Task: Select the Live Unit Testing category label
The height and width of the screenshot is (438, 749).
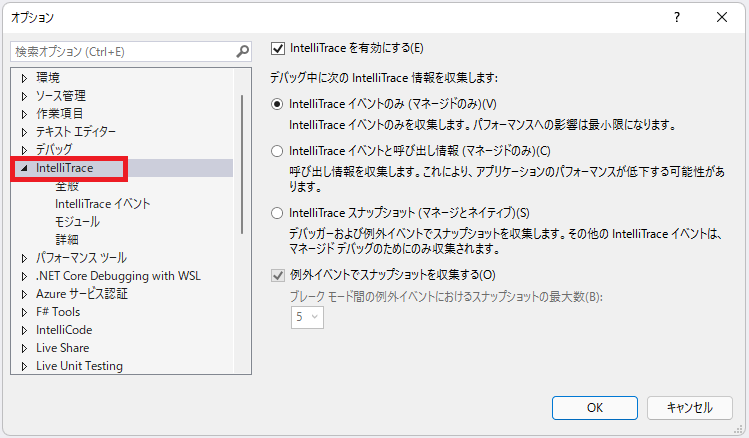Action: pos(79,366)
